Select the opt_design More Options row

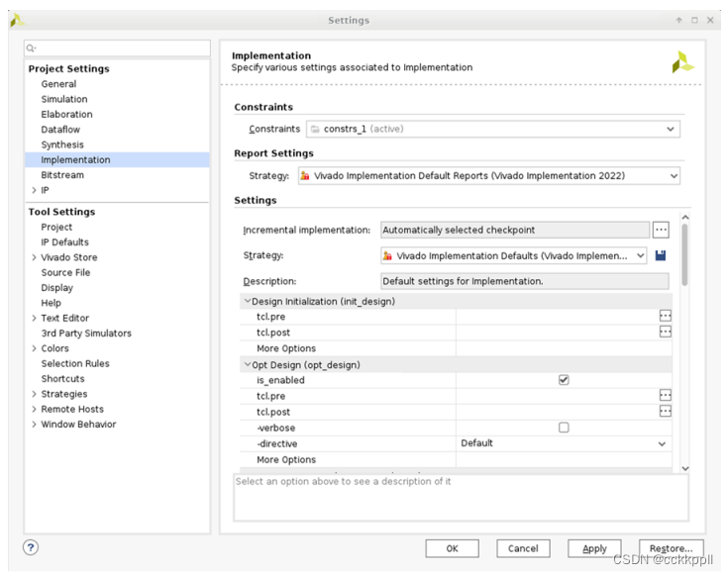click(456, 459)
